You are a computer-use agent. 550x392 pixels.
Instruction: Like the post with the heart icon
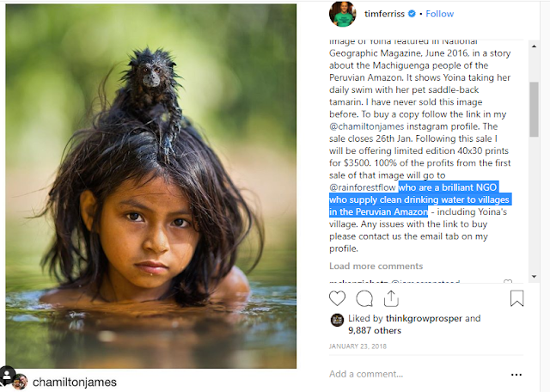[x=338, y=298]
